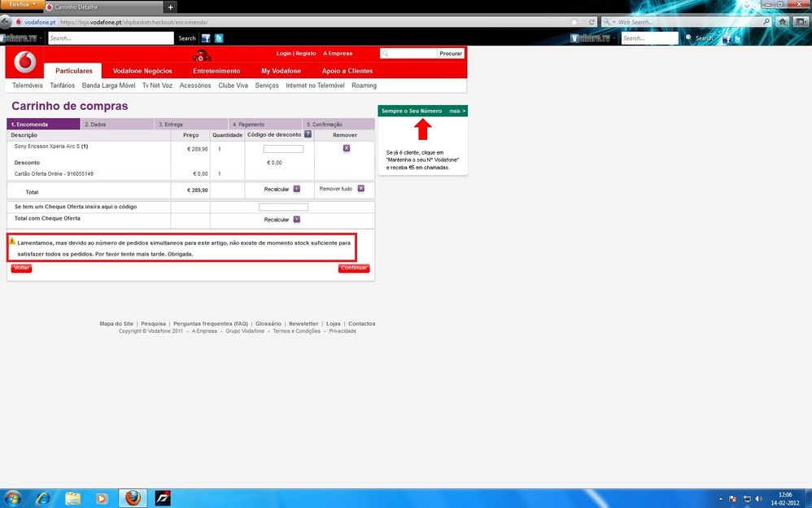This screenshot has height=508, width=812.
Task: Click the Twitter icon in left toolbar
Action: pyautogui.click(x=219, y=38)
